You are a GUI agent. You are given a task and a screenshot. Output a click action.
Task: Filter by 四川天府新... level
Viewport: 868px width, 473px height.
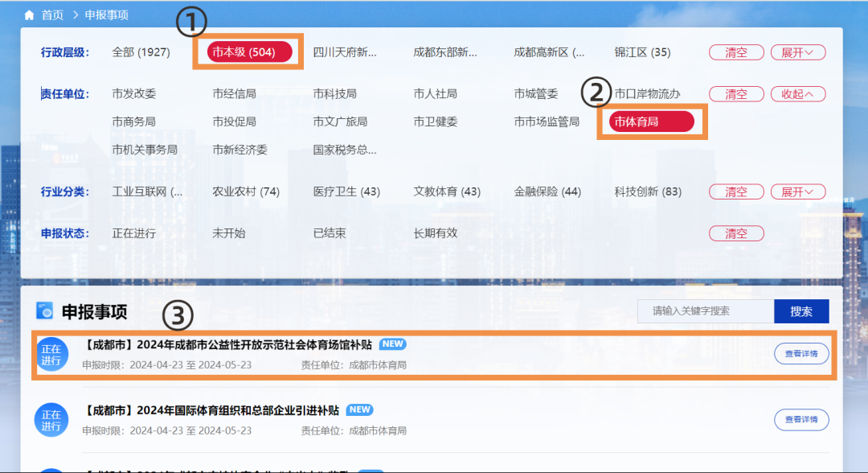[344, 52]
